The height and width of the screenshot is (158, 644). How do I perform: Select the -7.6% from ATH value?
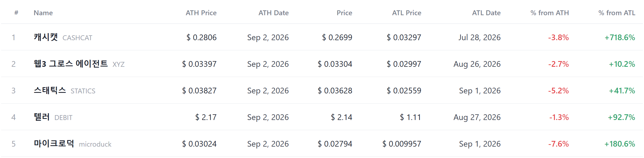pyautogui.click(x=558, y=144)
